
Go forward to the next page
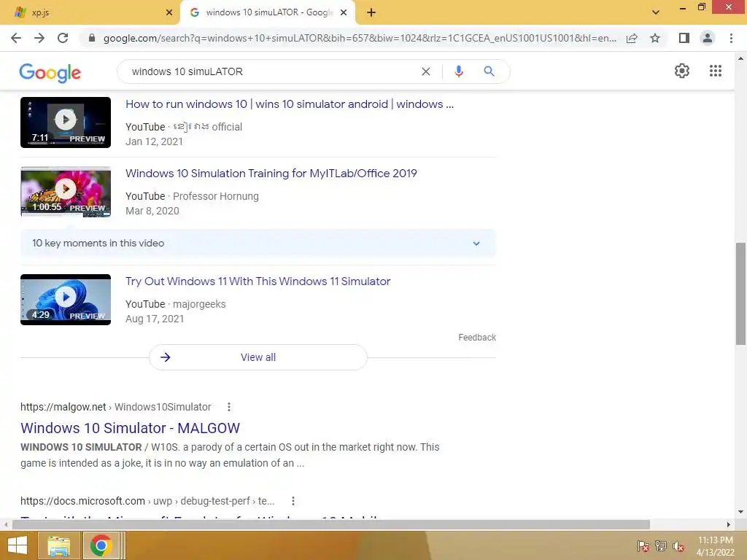pyautogui.click(x=39, y=38)
